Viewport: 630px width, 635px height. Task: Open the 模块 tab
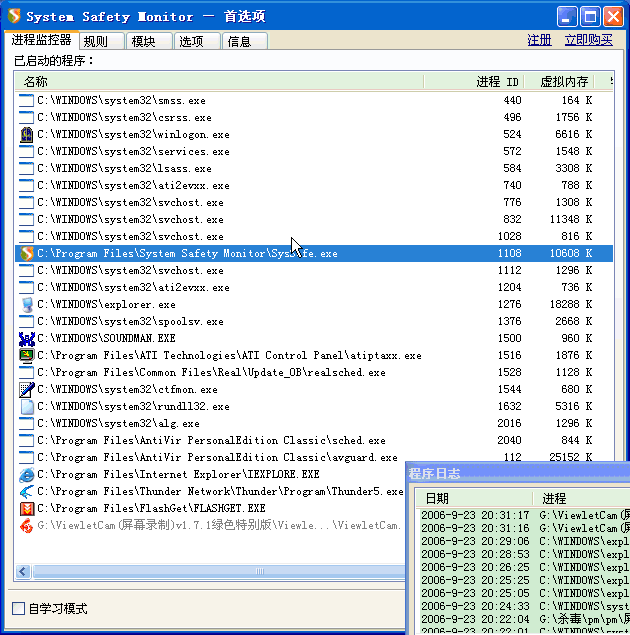149,41
